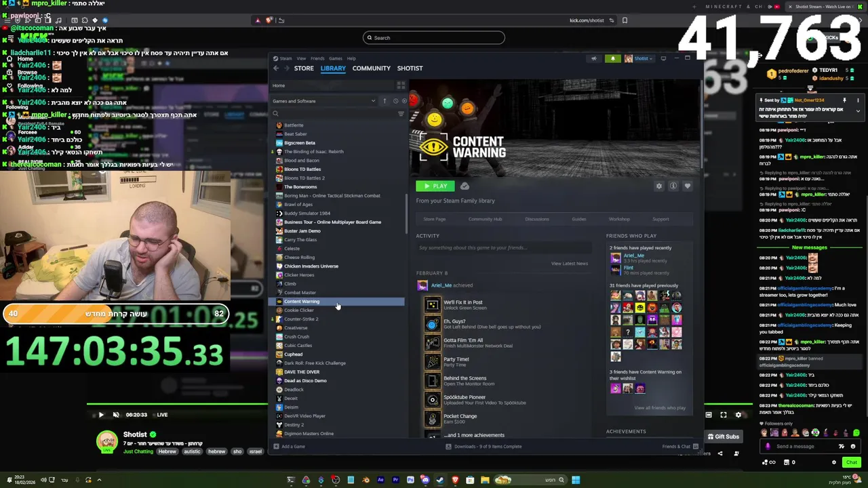Open Steam announcements megaphone icon
The image size is (868, 488).
point(594,58)
